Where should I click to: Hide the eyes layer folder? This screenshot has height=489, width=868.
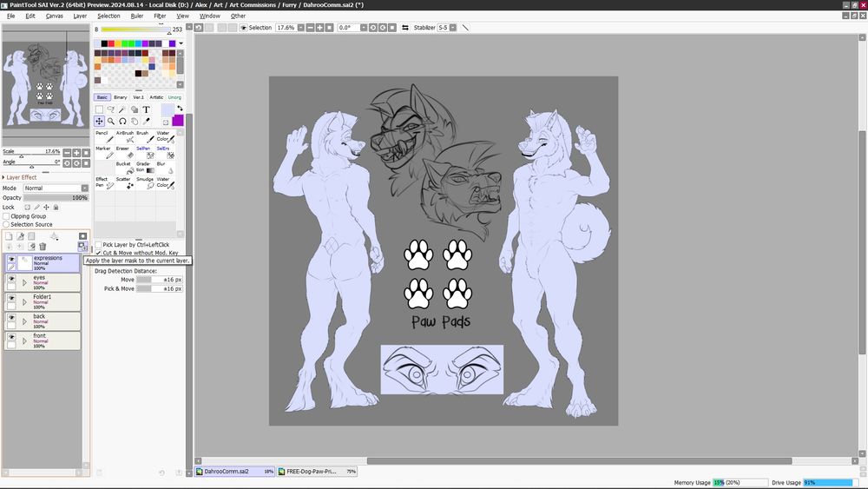coord(11,278)
